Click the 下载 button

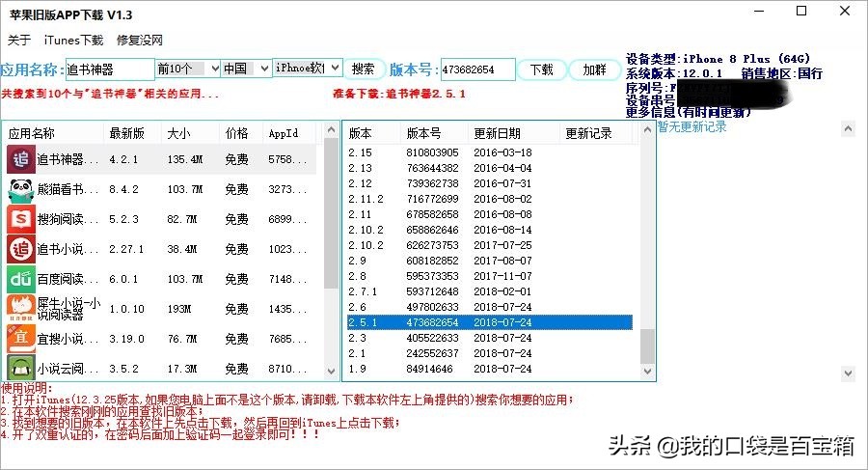click(x=541, y=69)
